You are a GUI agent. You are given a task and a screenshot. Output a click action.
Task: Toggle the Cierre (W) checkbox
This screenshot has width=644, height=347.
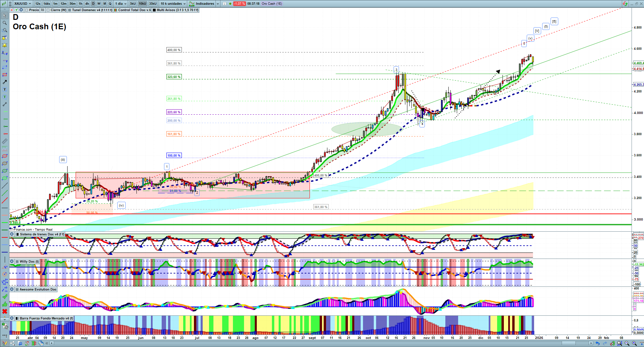click(x=48, y=10)
